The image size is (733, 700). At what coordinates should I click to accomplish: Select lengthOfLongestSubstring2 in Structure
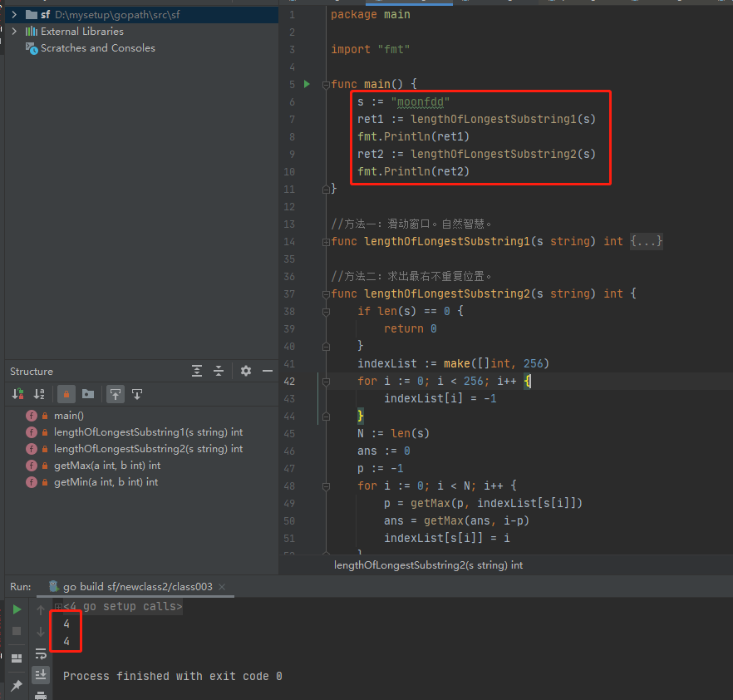click(148, 449)
